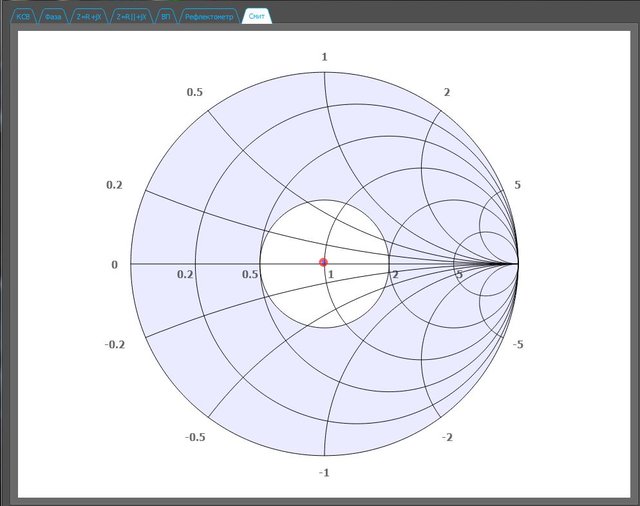Screen dimensions: 640x506
Task: Switch to the Z=R||+jX tab
Action: [130, 17]
